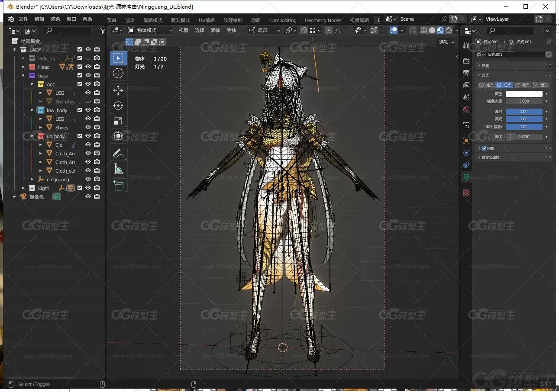Screen dimensions: 559x392
Task: Open the Physics properties tab
Action: tap(466, 153)
